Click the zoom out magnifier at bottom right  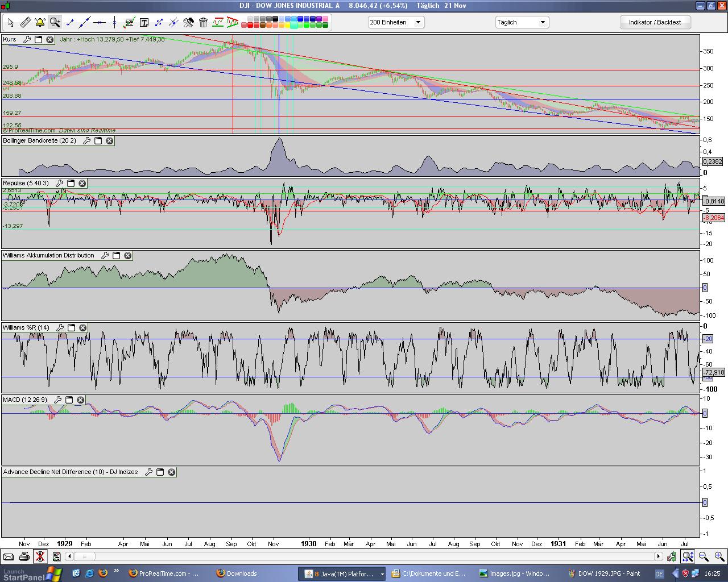pos(704,556)
